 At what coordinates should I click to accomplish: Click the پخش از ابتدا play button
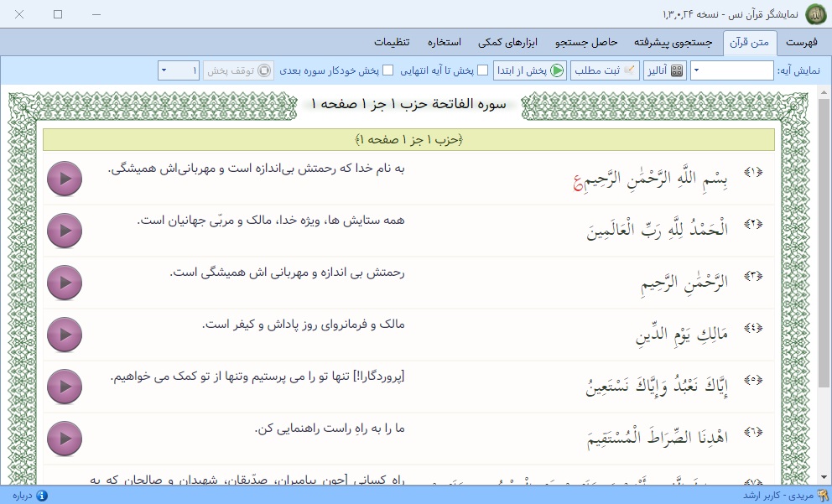tap(530, 70)
